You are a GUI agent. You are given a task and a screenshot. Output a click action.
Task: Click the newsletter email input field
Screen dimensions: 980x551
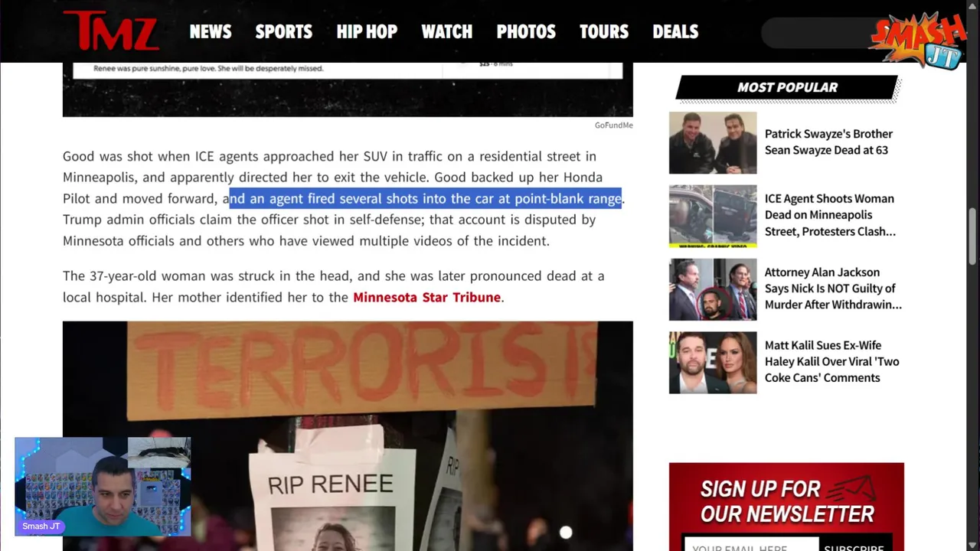[x=750, y=546]
